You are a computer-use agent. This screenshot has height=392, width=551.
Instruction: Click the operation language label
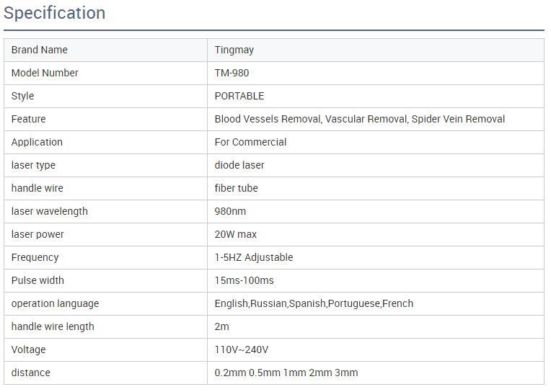(x=56, y=303)
